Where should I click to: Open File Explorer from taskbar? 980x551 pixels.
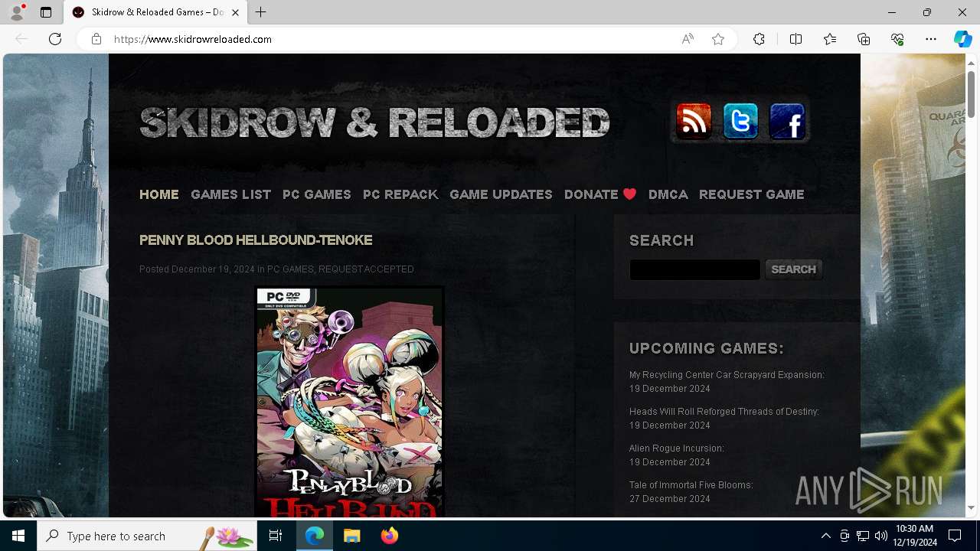[x=352, y=536]
